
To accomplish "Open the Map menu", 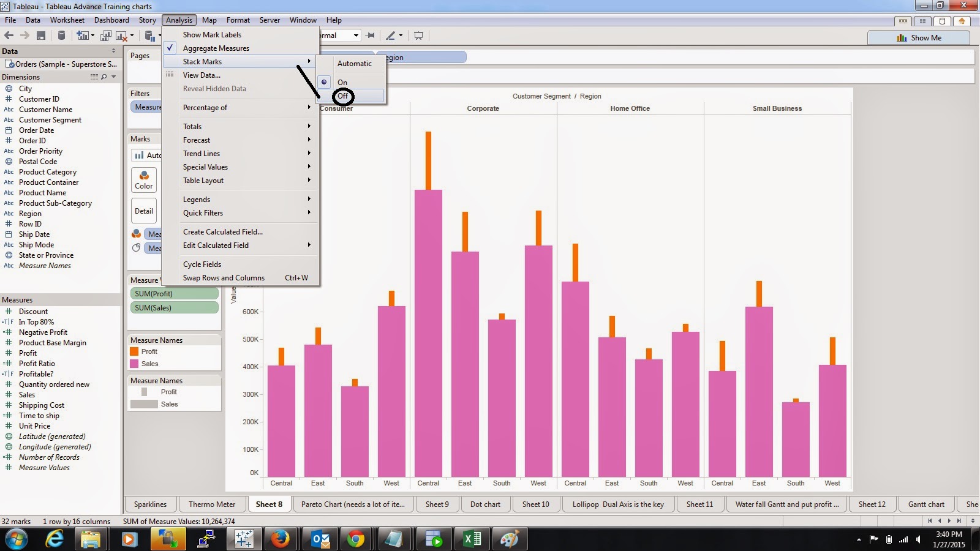I will pos(209,20).
